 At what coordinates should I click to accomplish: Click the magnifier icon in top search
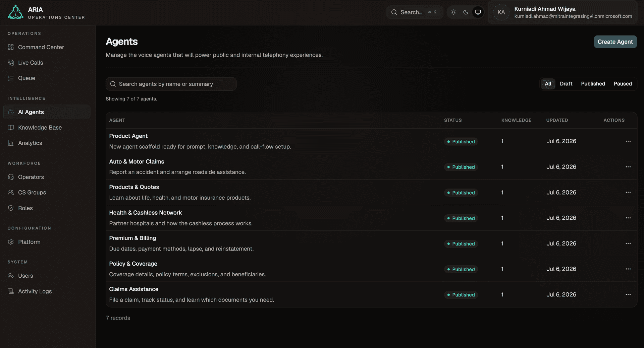coord(394,12)
